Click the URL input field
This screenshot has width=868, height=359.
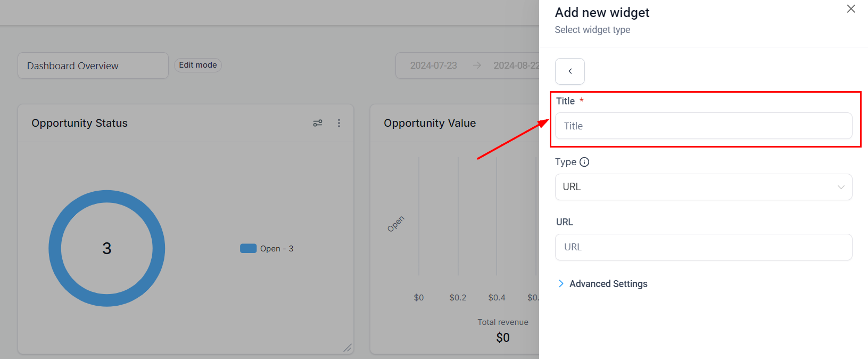pos(703,247)
